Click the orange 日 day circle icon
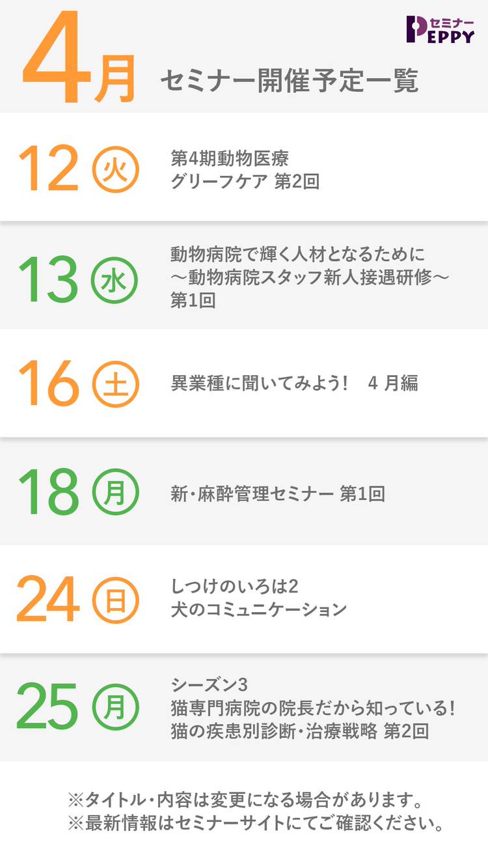Screen dimensions: 488x868 [x=115, y=602]
